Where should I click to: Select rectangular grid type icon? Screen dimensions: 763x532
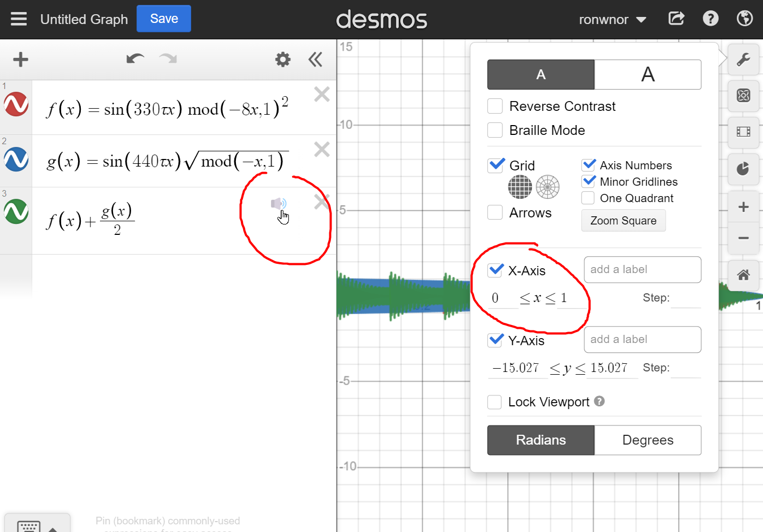point(520,187)
